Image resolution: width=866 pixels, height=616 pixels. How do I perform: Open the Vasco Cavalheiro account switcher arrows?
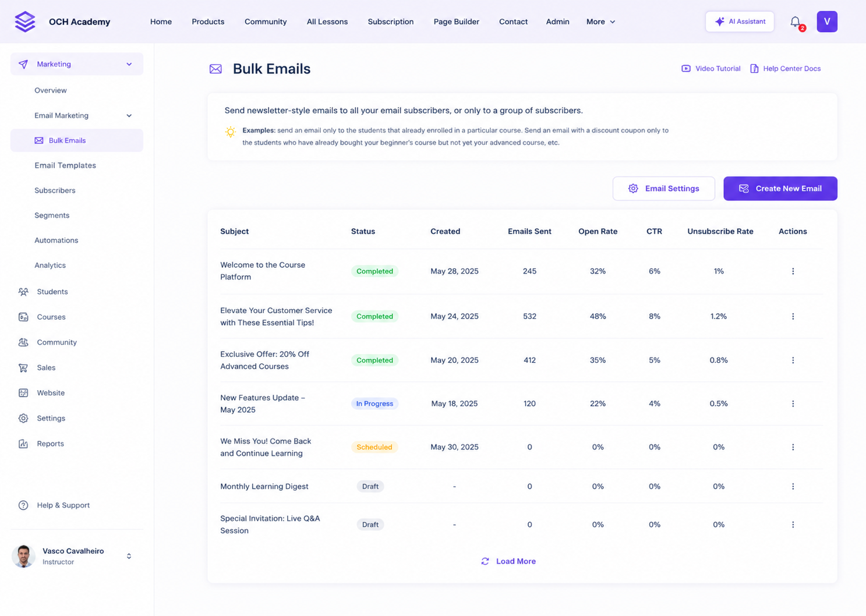129,556
